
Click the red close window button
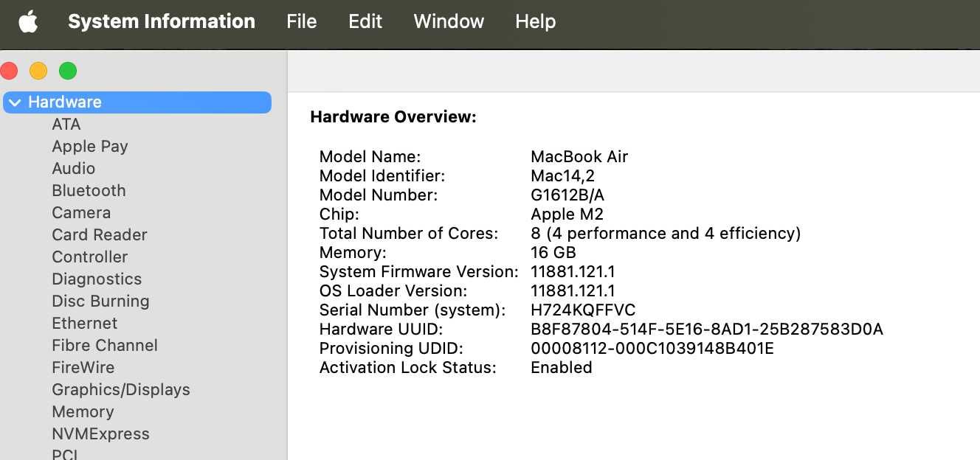pyautogui.click(x=9, y=72)
